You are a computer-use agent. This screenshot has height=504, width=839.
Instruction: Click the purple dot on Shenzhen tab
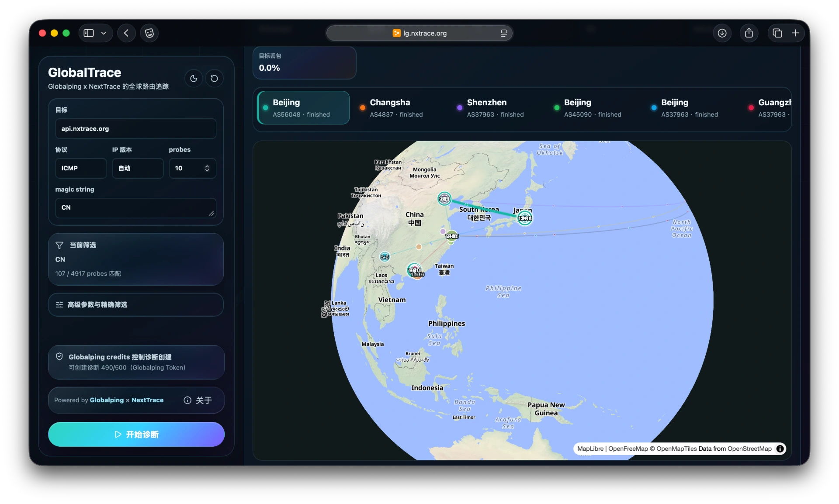459,108
